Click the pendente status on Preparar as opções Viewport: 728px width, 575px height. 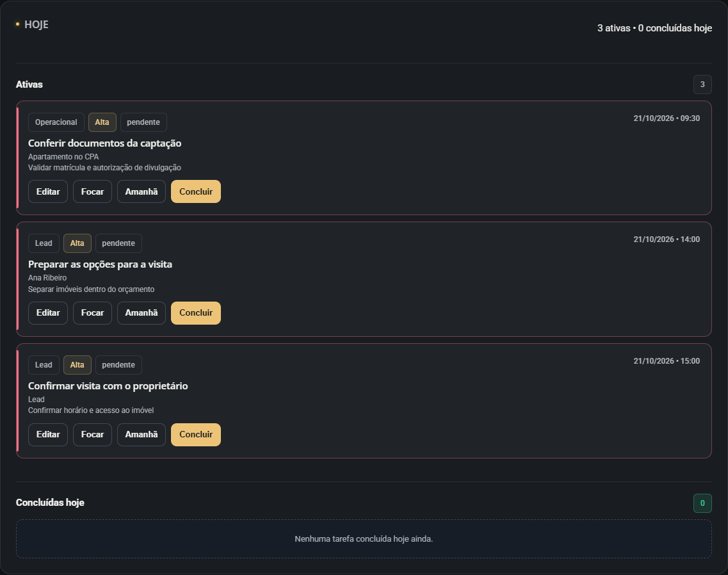pyautogui.click(x=118, y=243)
